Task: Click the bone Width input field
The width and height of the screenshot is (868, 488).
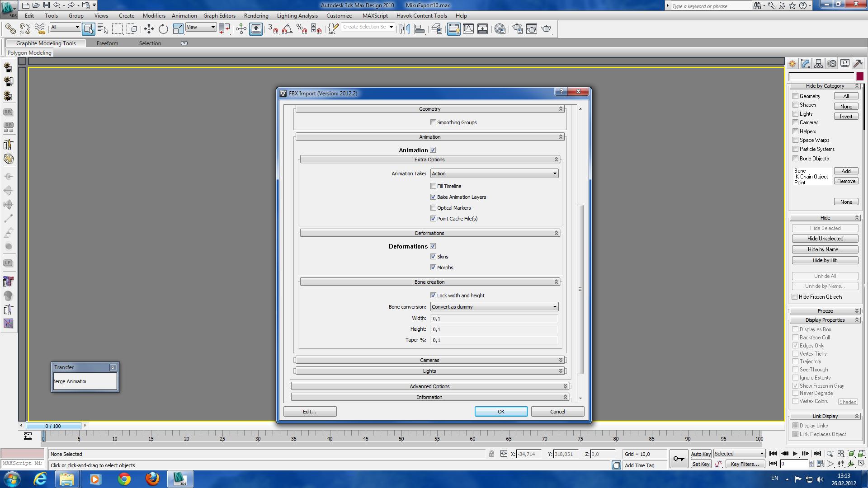Action: [x=494, y=319]
